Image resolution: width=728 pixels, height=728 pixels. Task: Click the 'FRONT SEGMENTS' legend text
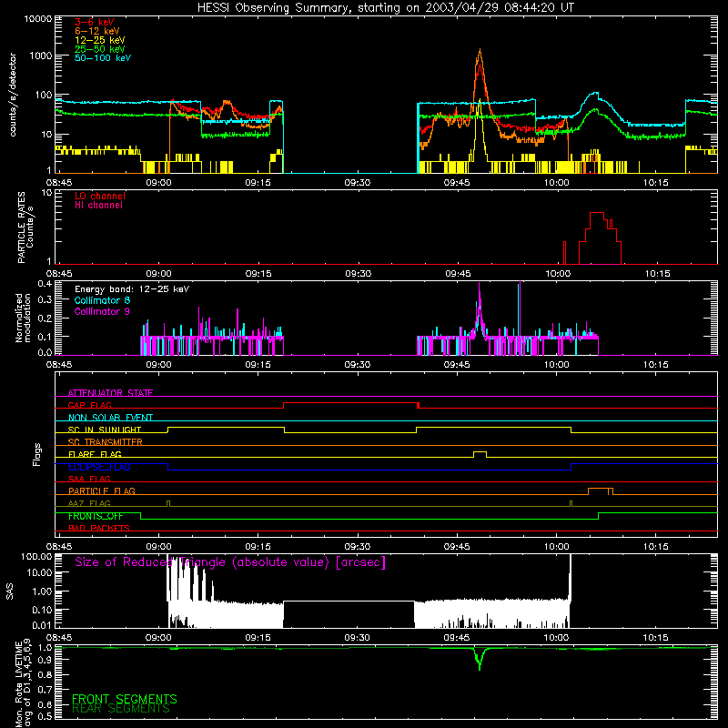click(x=125, y=699)
